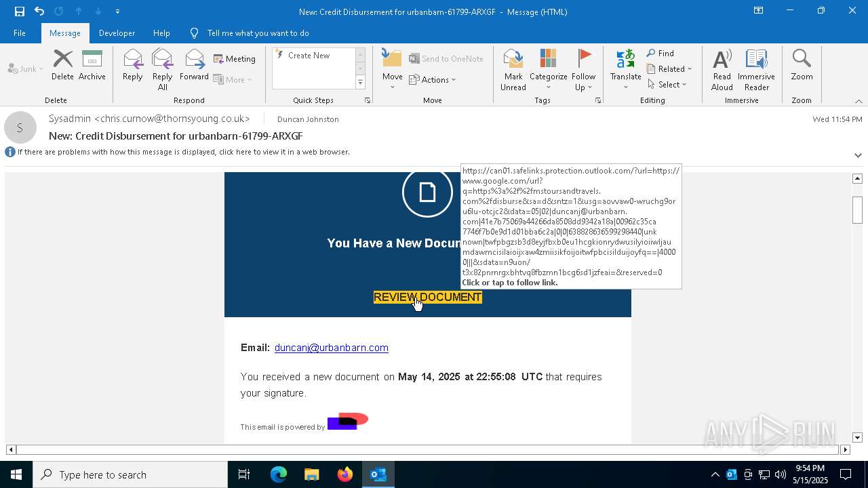
Task: Open the Related dropdown
Action: coord(669,69)
